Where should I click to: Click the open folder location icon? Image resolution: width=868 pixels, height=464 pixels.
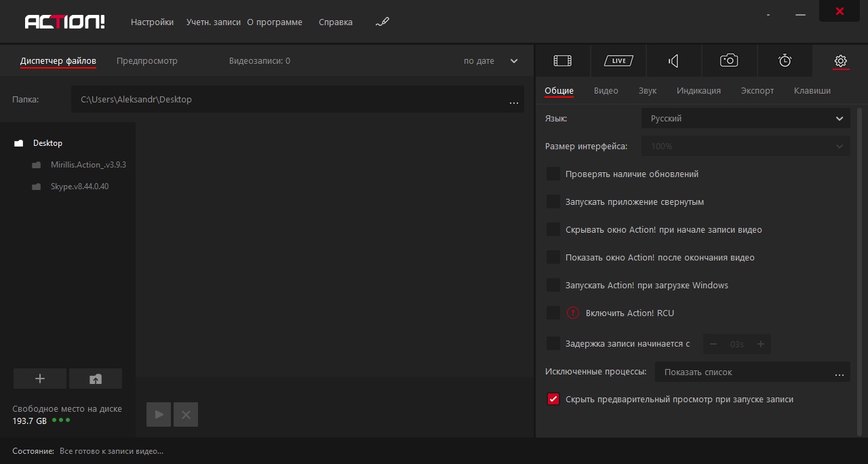pos(96,379)
